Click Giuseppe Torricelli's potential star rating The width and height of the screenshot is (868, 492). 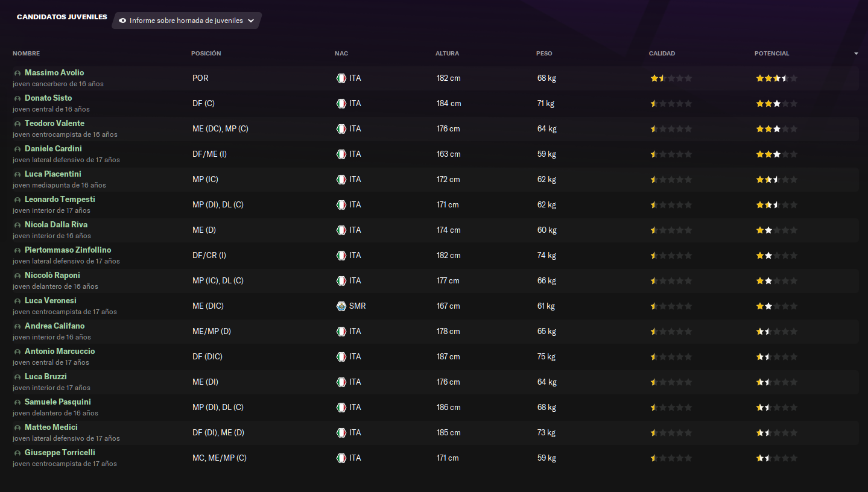777,458
